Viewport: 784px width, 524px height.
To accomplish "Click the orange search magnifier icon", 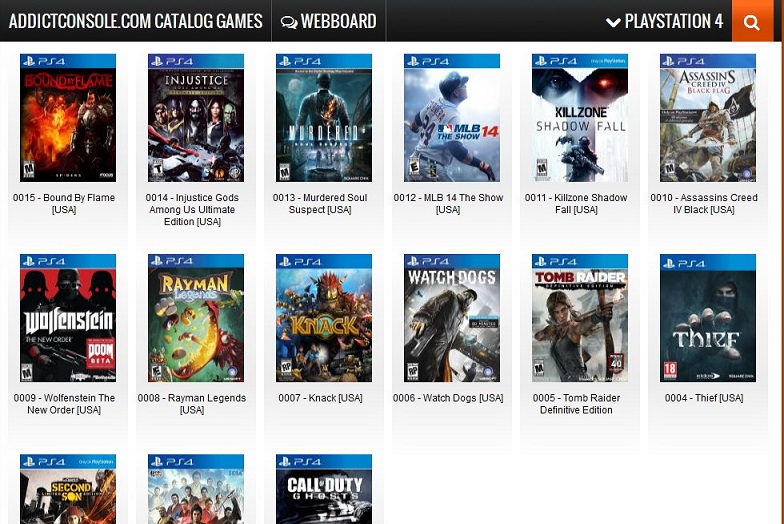I will click(751, 22).
